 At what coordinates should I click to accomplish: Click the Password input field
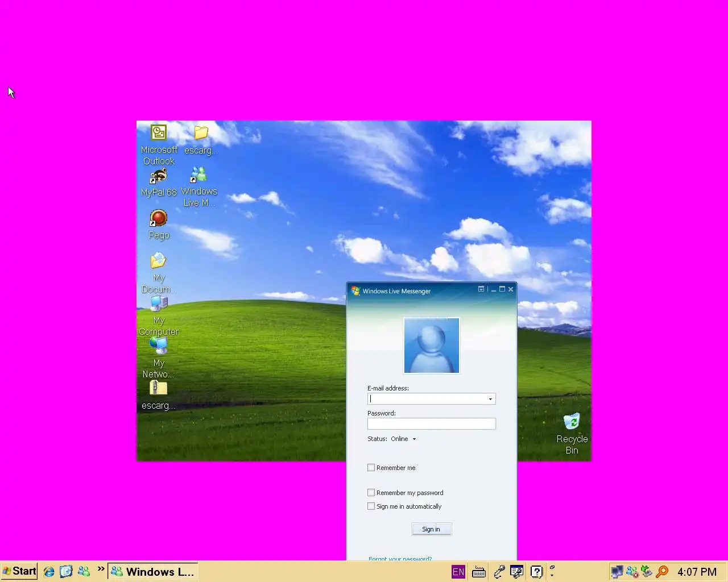(x=432, y=424)
